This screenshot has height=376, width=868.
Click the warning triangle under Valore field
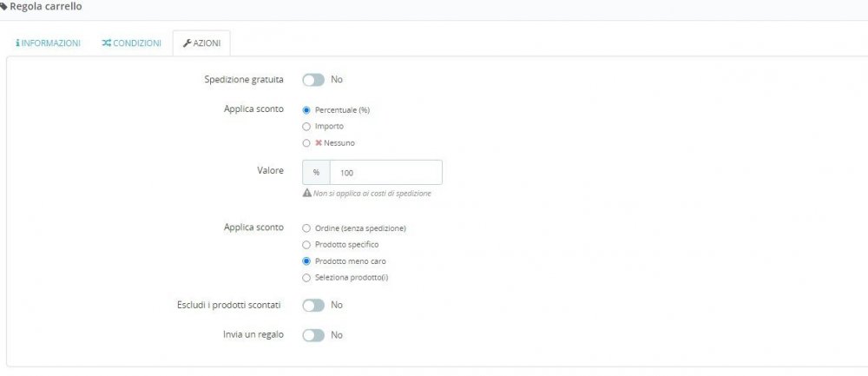click(306, 194)
